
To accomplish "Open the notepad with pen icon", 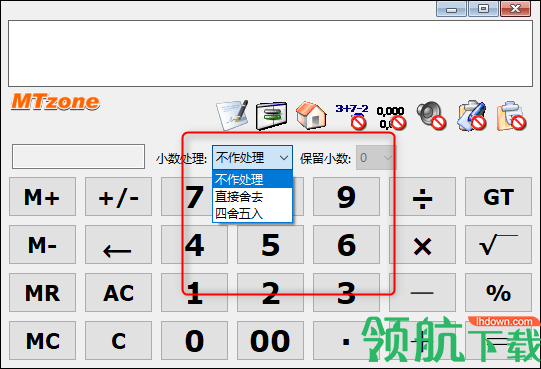I will pos(233,115).
